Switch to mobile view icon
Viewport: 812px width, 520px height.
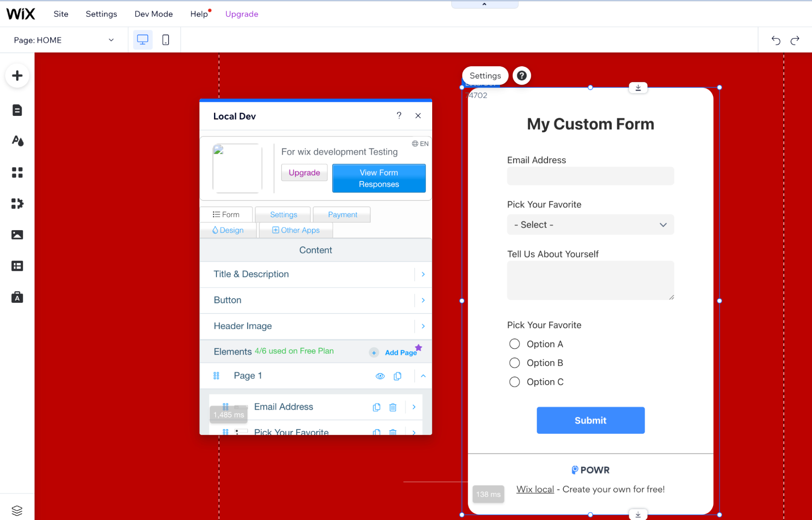165,40
